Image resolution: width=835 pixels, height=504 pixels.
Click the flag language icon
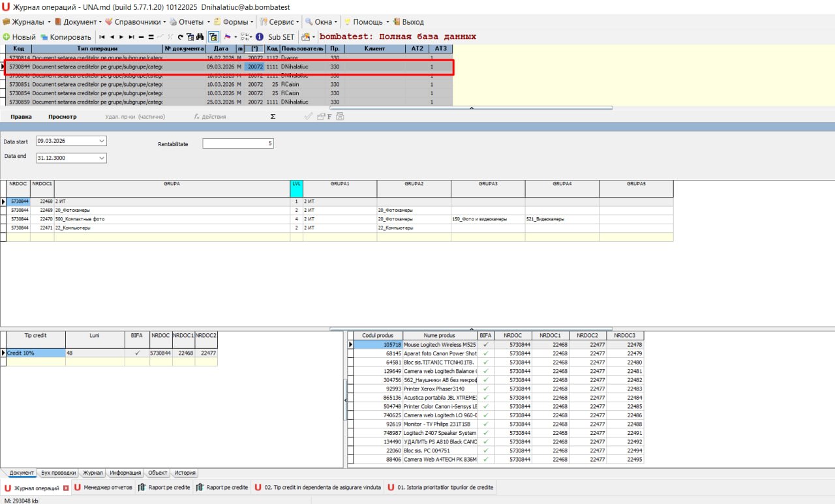tap(228, 37)
